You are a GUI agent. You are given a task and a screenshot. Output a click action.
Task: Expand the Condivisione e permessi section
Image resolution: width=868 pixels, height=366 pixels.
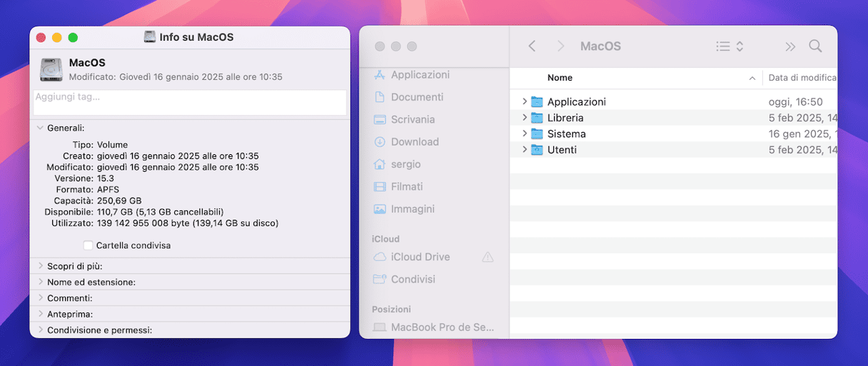[40, 330]
